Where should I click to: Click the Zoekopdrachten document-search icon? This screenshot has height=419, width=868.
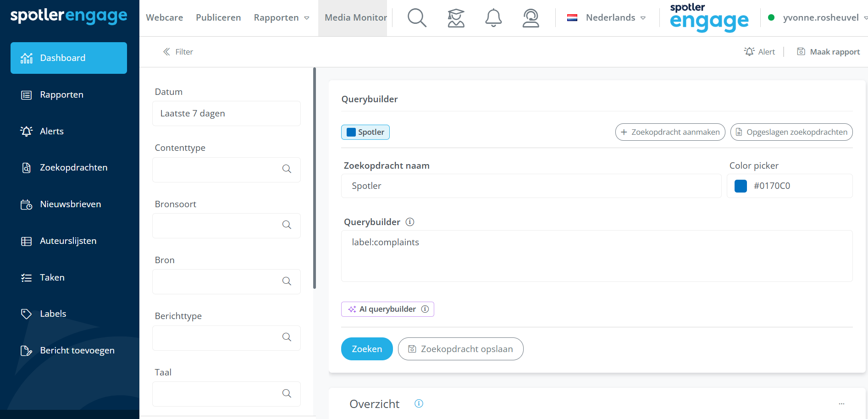pyautogui.click(x=27, y=168)
